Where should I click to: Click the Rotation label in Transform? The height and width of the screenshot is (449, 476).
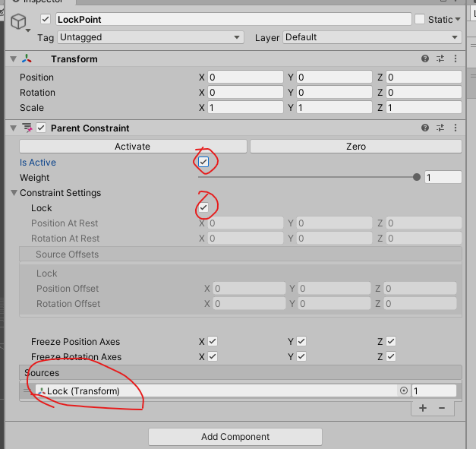(x=38, y=93)
